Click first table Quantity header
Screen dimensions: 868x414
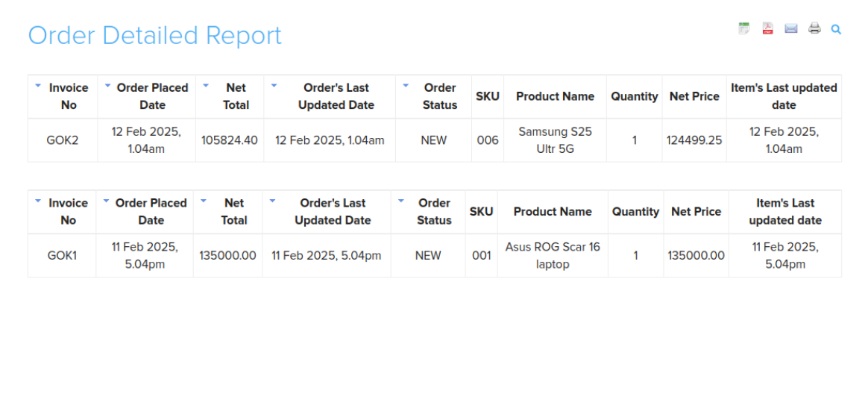[635, 96]
